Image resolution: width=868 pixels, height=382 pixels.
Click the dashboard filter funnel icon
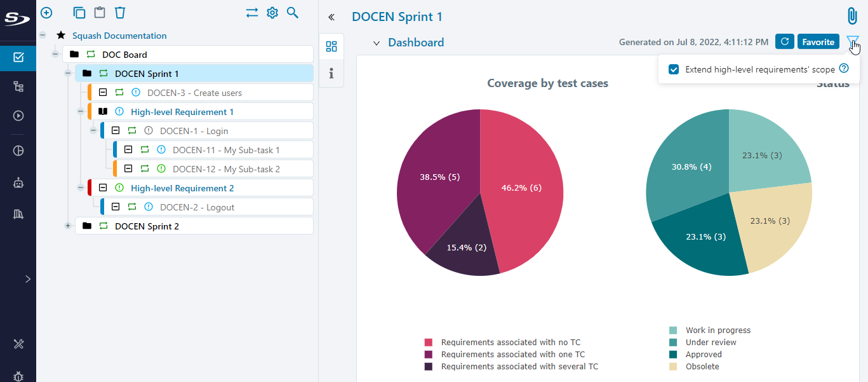click(x=852, y=42)
